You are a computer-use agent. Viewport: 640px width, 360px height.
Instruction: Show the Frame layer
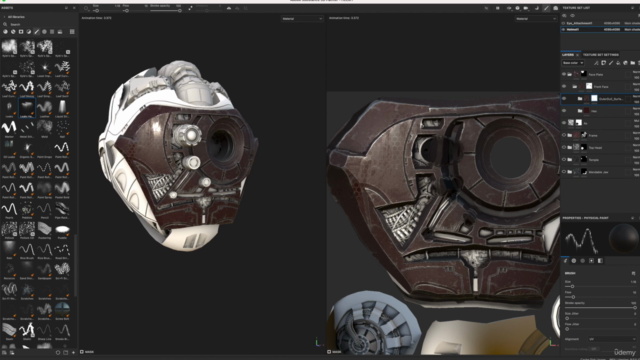coord(564,135)
